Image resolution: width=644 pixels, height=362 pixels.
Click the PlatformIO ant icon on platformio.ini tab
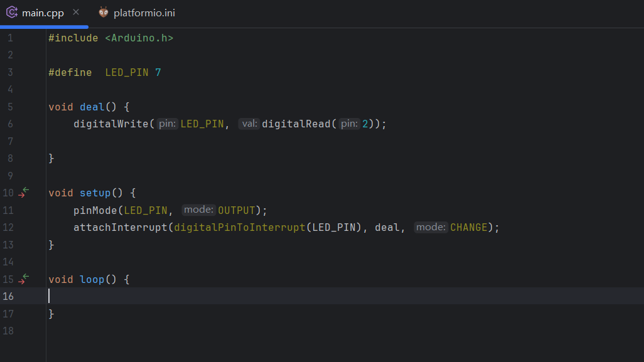click(x=103, y=11)
